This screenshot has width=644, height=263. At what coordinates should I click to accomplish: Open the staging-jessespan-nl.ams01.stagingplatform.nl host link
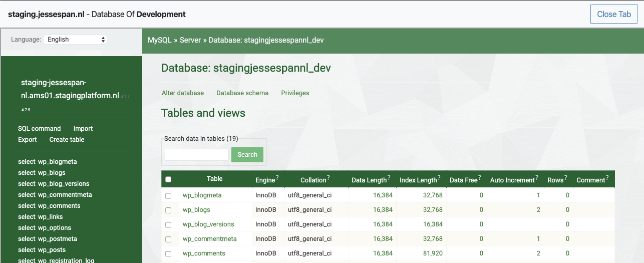tap(70, 89)
